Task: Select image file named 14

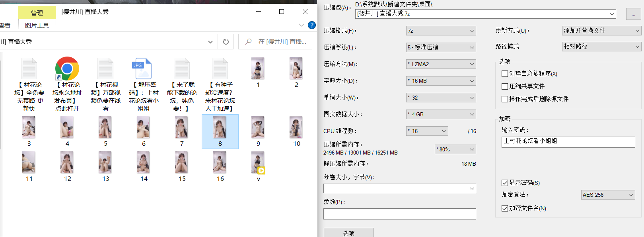Action: tap(144, 166)
